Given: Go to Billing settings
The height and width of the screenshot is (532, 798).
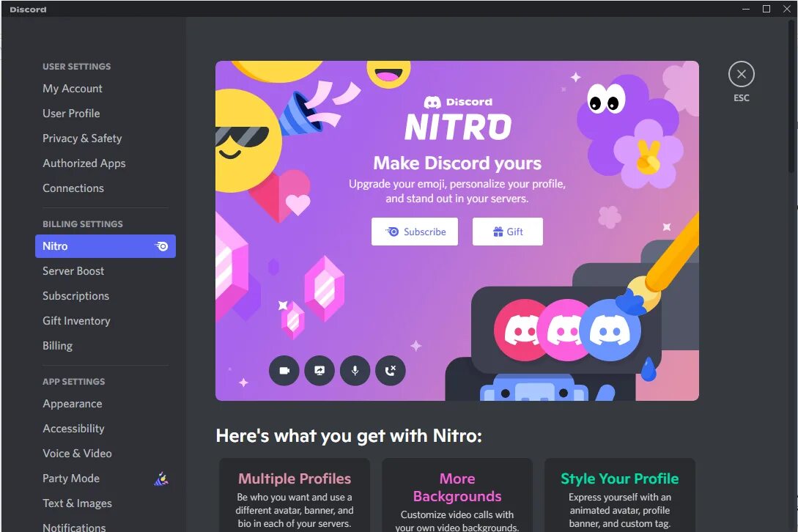Looking at the screenshot, I should tap(106, 346).
